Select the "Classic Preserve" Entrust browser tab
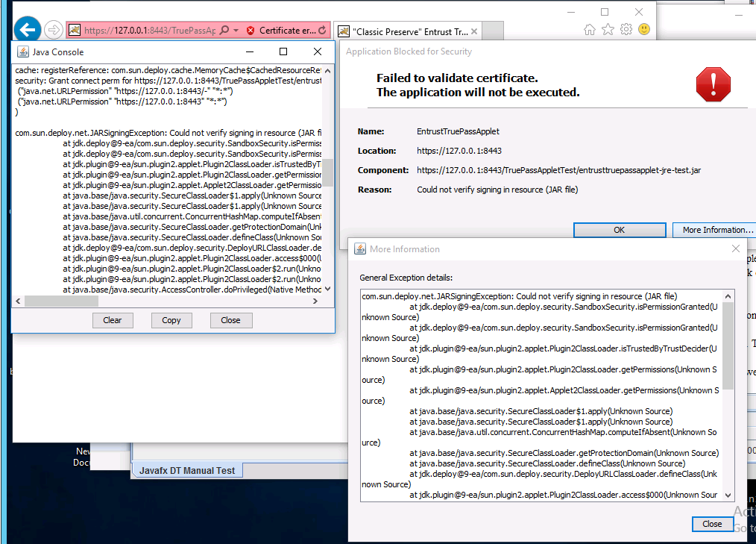 click(403, 31)
